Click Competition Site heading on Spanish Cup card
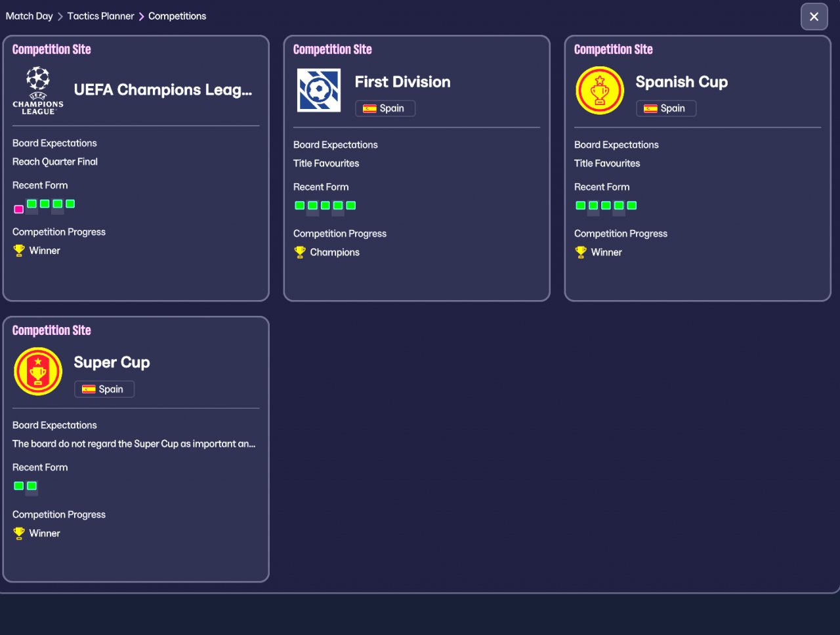 pyautogui.click(x=614, y=49)
